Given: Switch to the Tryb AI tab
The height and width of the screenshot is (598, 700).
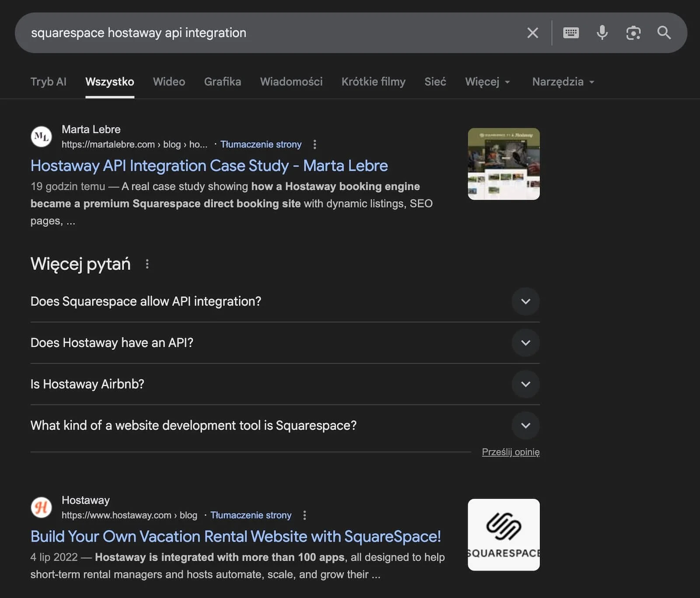Looking at the screenshot, I should point(49,82).
